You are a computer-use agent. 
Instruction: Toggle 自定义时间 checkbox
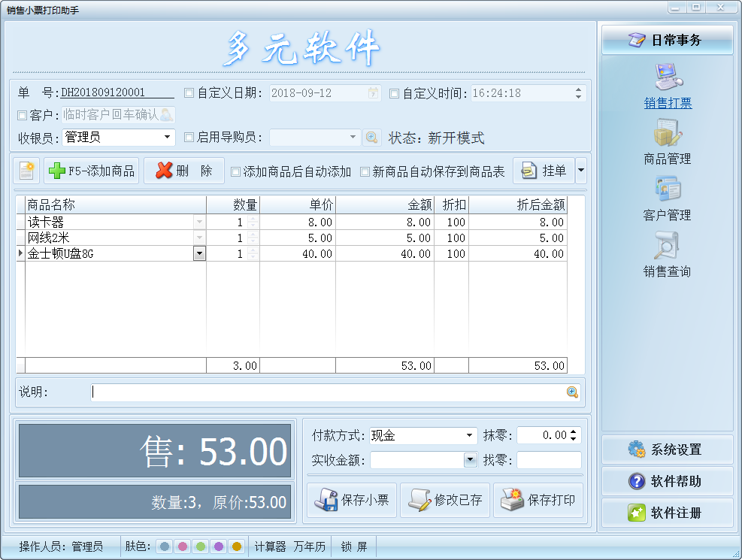[394, 93]
